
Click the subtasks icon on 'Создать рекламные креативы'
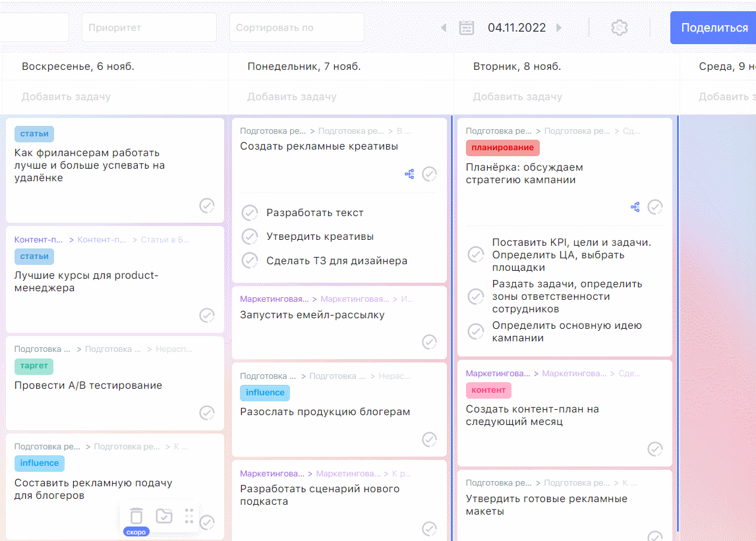(x=409, y=174)
